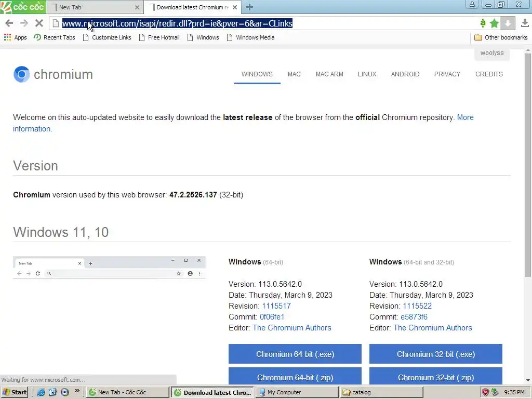The width and height of the screenshot is (532, 399).
Task: Switch to My Computer taskbar window
Action: point(297,392)
